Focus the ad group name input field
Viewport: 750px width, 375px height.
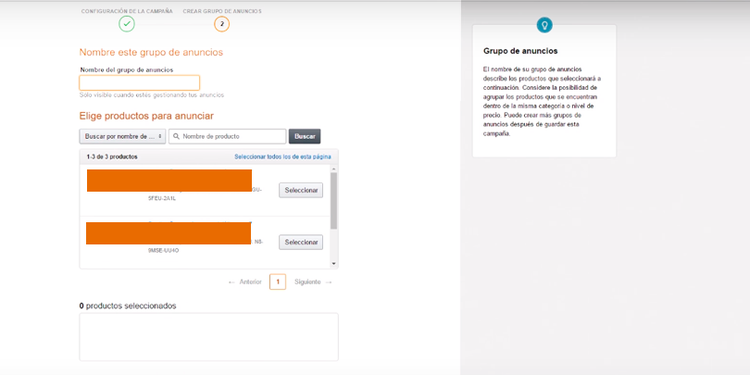click(x=139, y=83)
